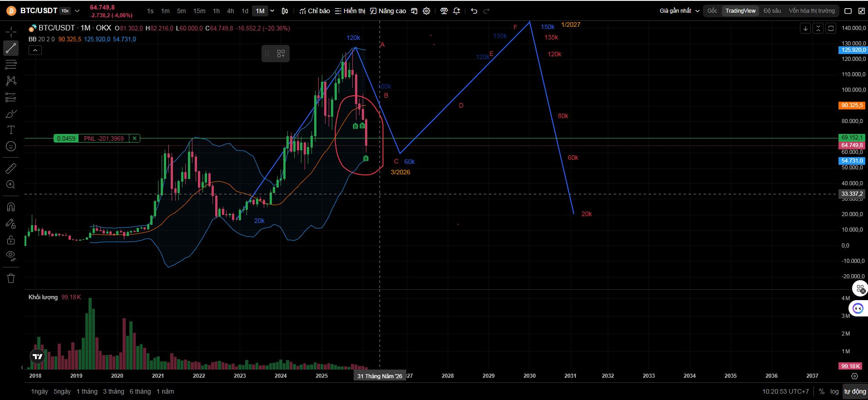Select the 4h timeframe
The height and width of the screenshot is (400, 868).
point(231,11)
